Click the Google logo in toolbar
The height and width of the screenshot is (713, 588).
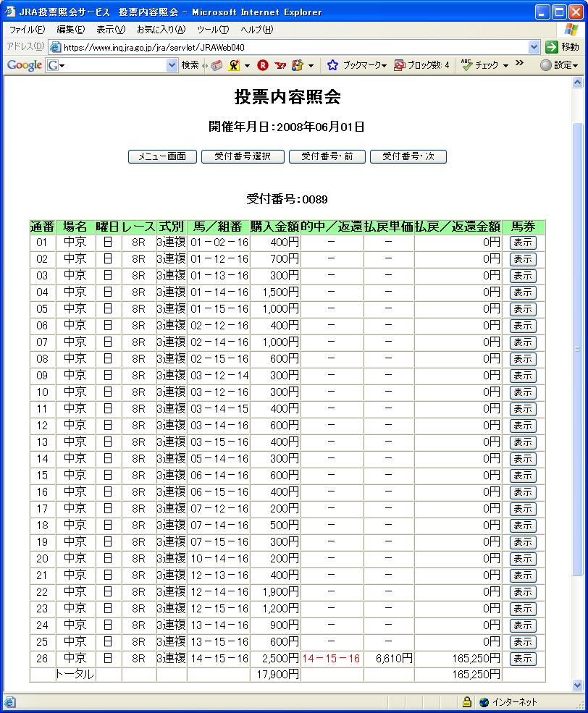24,65
